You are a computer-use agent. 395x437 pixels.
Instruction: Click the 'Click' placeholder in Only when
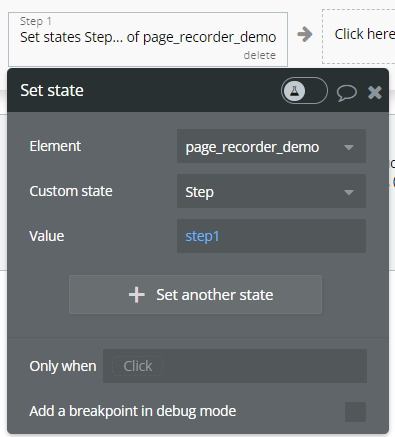click(138, 366)
